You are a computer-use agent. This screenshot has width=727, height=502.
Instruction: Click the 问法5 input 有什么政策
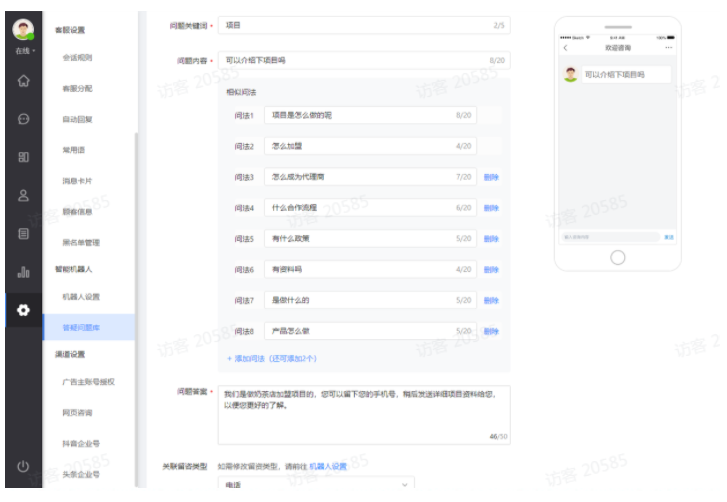tap(370, 239)
